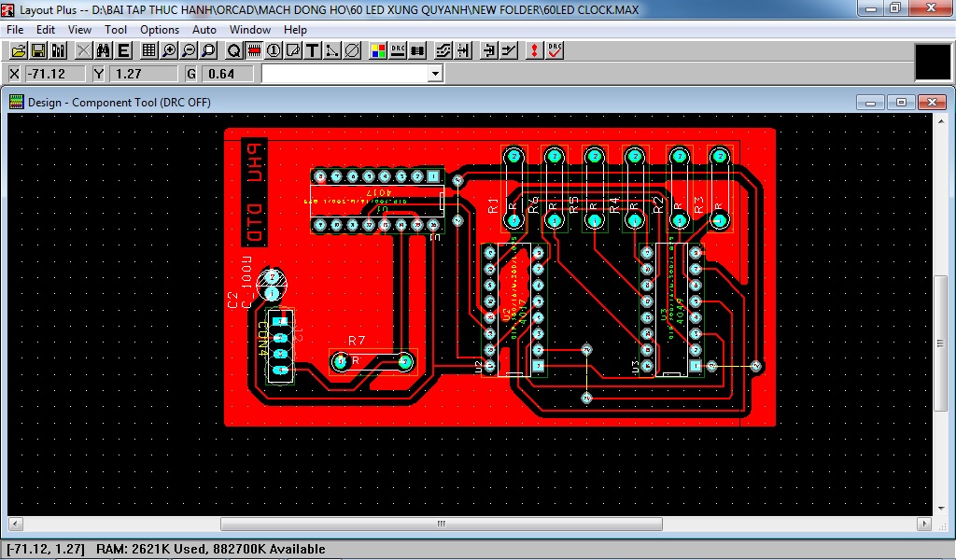Open the color settings icon
This screenshot has width=956, height=560.
pos(378,50)
